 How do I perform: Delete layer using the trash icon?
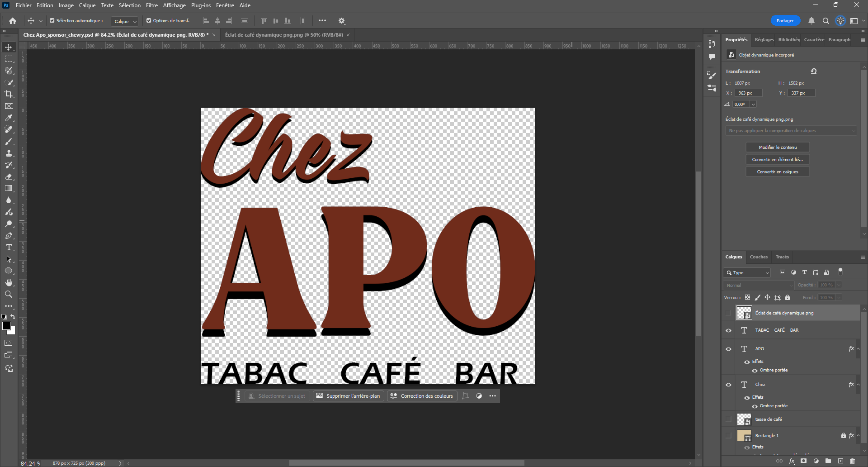click(853, 461)
